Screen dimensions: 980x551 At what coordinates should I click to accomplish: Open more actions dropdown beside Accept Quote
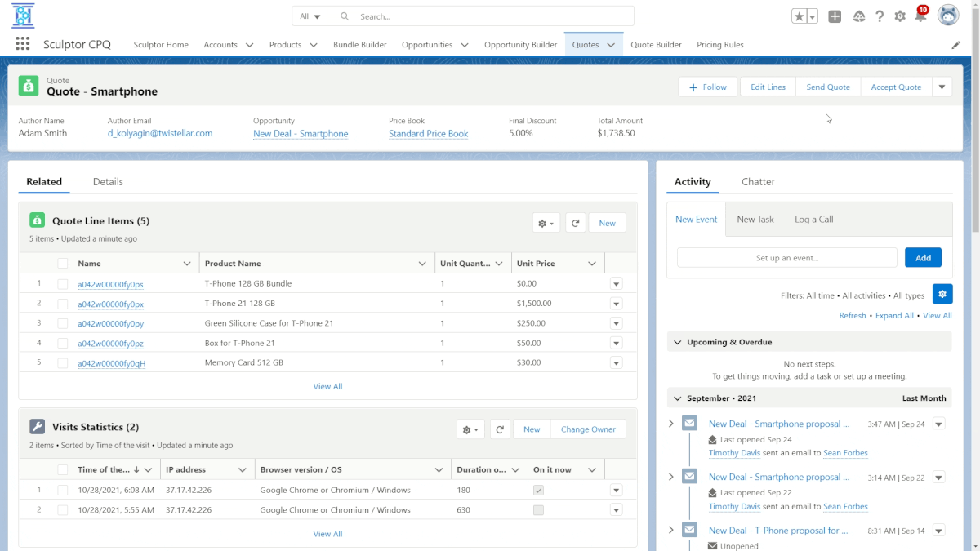(942, 87)
